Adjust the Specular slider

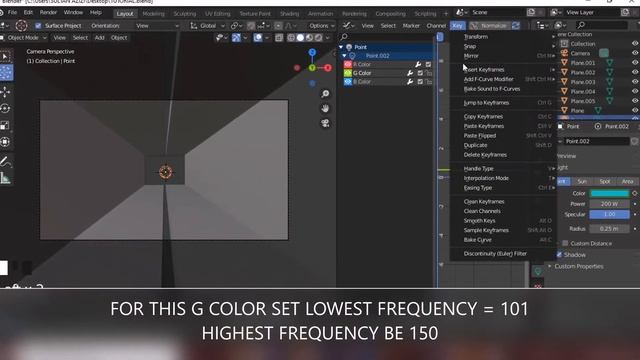pyautogui.click(x=609, y=214)
